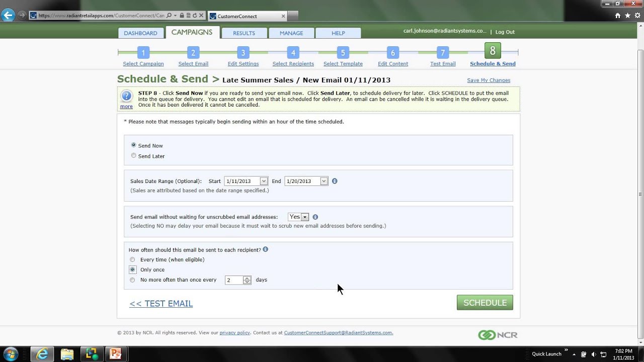Open PowerPoint from the taskbar
Screen dimensions: 644x362
[x=116, y=354]
